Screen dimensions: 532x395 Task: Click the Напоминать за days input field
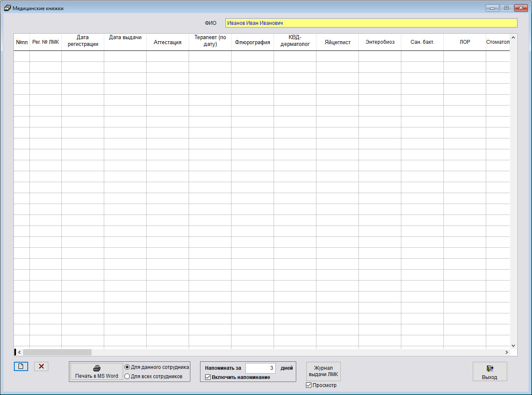coord(261,368)
